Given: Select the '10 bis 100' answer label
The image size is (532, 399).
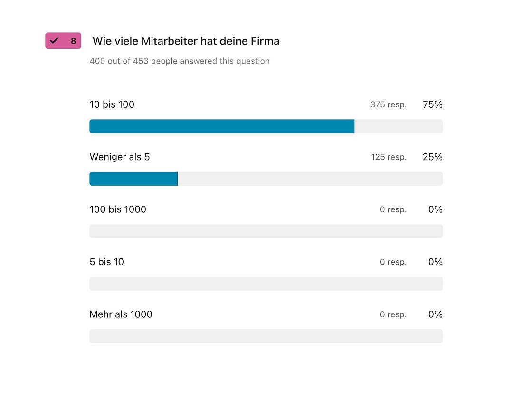Looking at the screenshot, I should 112,104.
